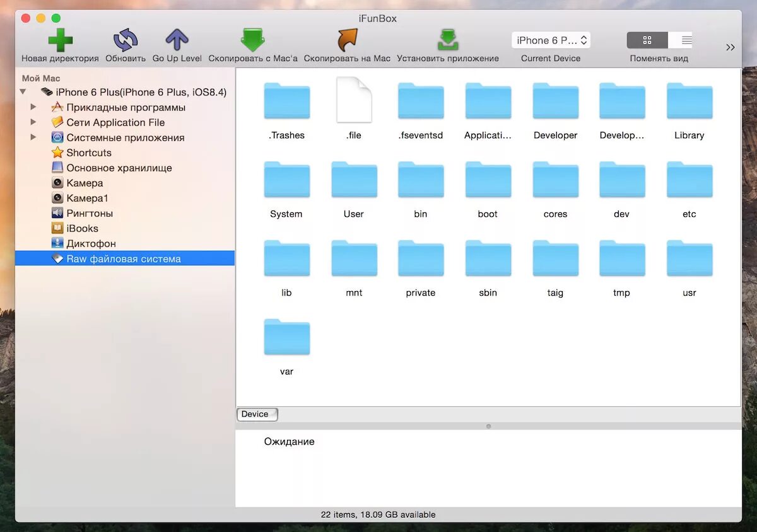Select the lib folder
The height and width of the screenshot is (532, 757).
coord(286,258)
